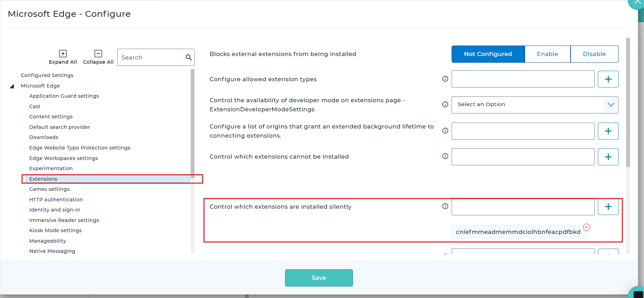Click the extended background lifetime origins input

pos(523,131)
